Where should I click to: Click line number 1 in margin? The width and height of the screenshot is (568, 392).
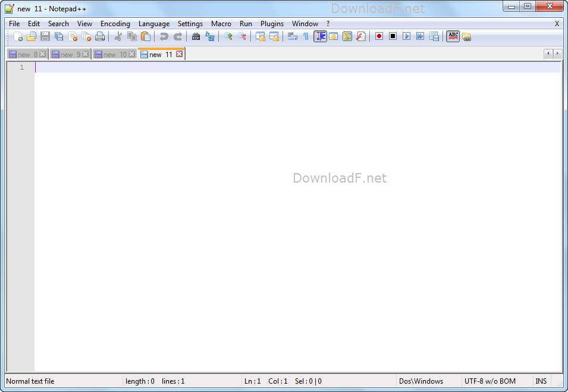(x=22, y=67)
